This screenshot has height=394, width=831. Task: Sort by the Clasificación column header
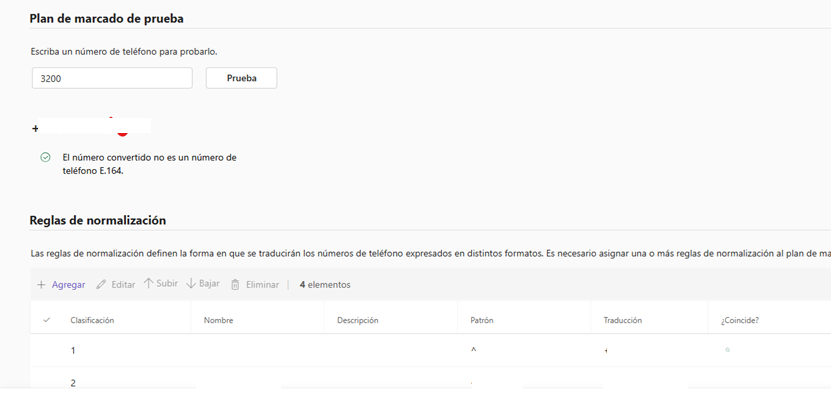tap(92, 320)
